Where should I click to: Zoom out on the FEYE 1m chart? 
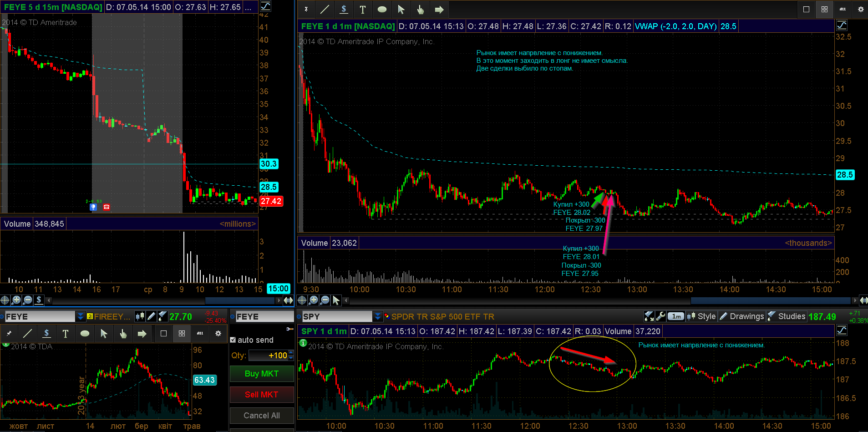pyautogui.click(x=325, y=300)
